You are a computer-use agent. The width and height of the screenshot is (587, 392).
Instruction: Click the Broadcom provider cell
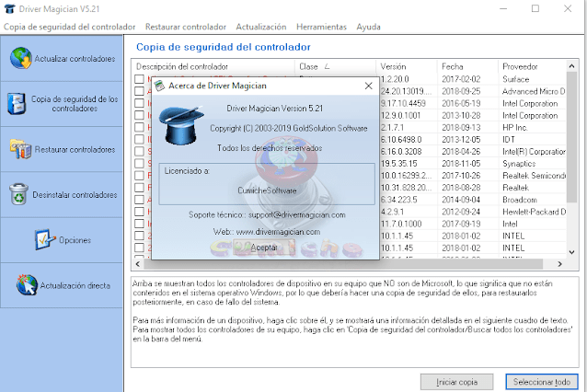[x=520, y=200]
